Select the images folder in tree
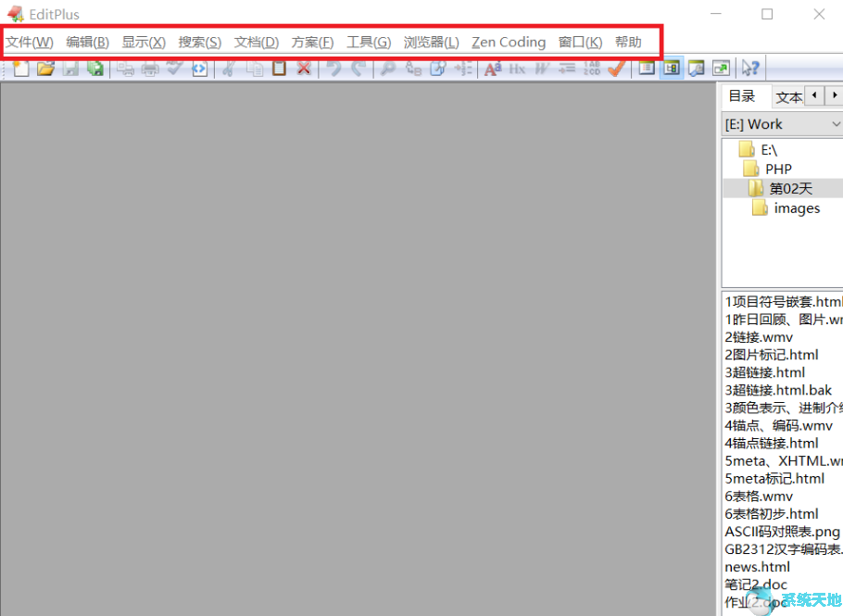This screenshot has height=616, width=843. [797, 208]
